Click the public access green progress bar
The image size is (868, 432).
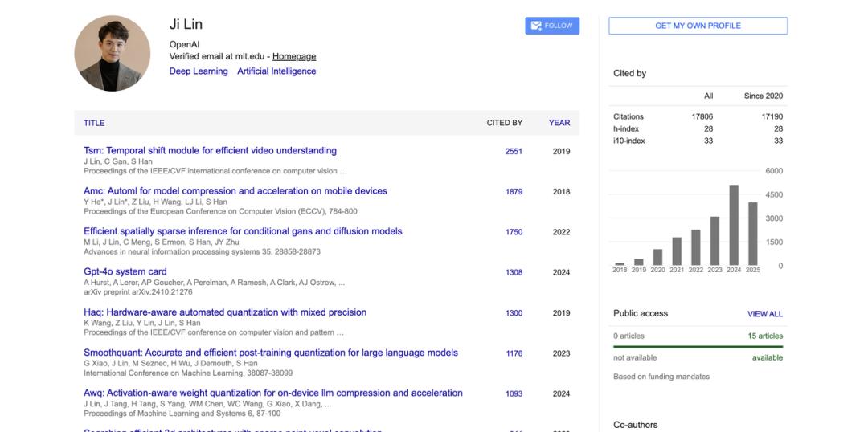click(x=698, y=347)
